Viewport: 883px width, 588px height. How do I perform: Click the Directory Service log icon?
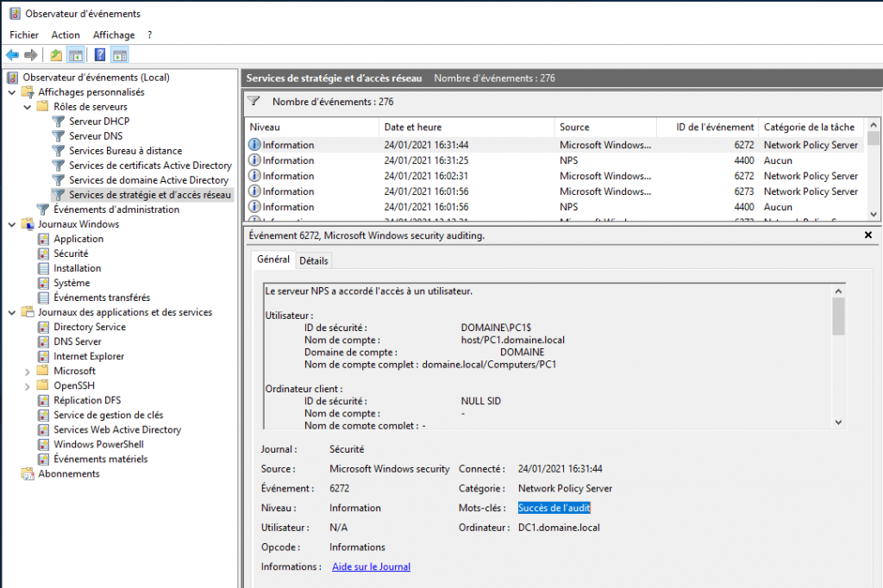43,327
